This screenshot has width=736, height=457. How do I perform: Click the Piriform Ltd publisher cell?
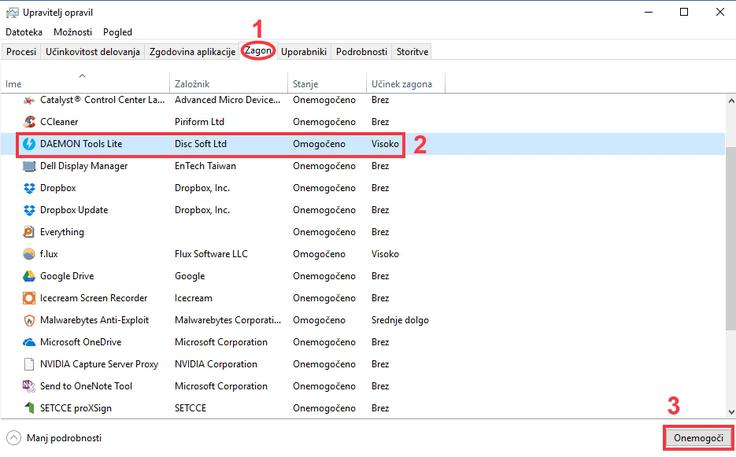click(199, 122)
